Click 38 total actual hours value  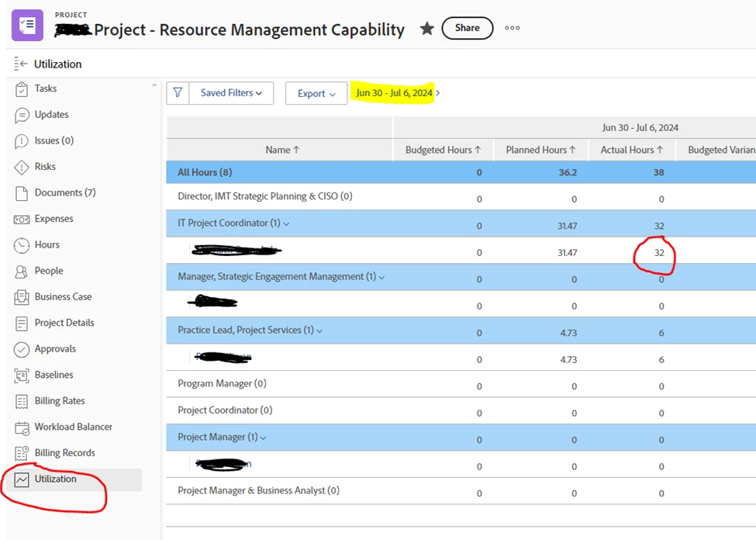658,173
